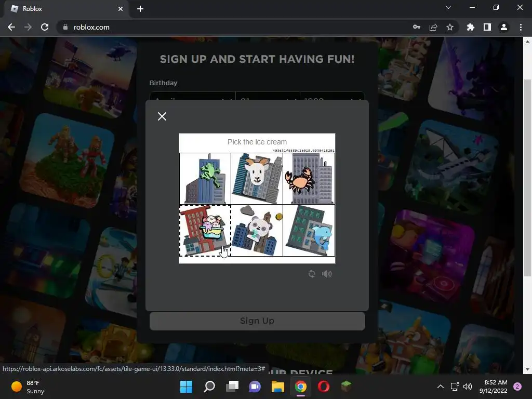Click the Sign Up button
Viewport: 532px width, 399px height.
click(257, 321)
